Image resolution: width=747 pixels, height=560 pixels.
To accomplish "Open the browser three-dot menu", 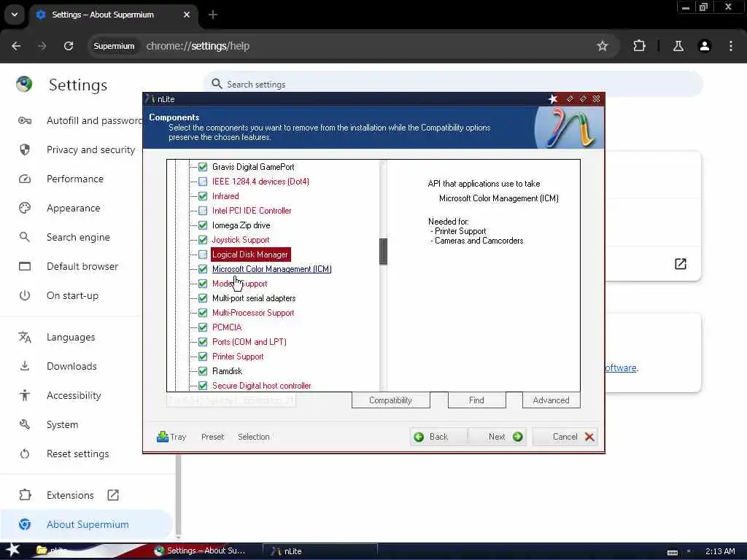I will click(731, 46).
